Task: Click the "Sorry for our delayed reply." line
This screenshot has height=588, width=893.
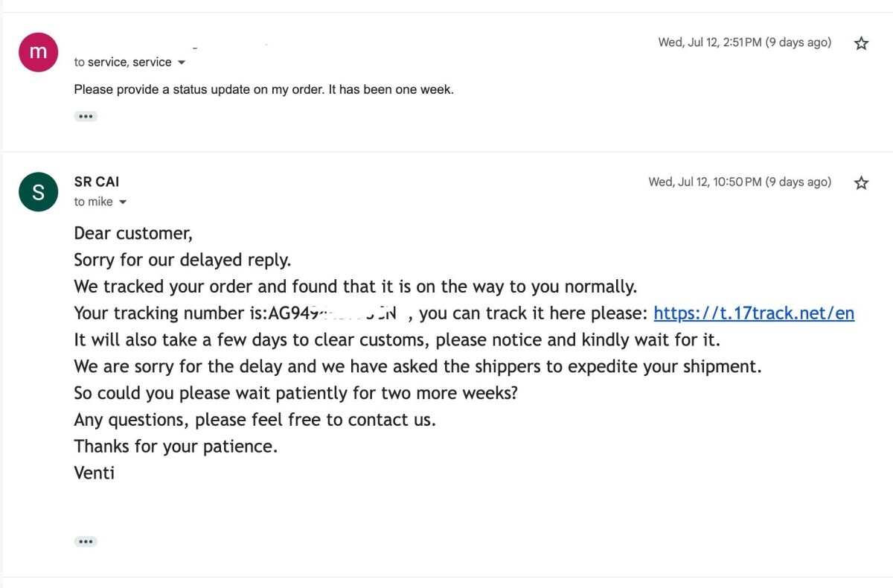Action: (182, 261)
